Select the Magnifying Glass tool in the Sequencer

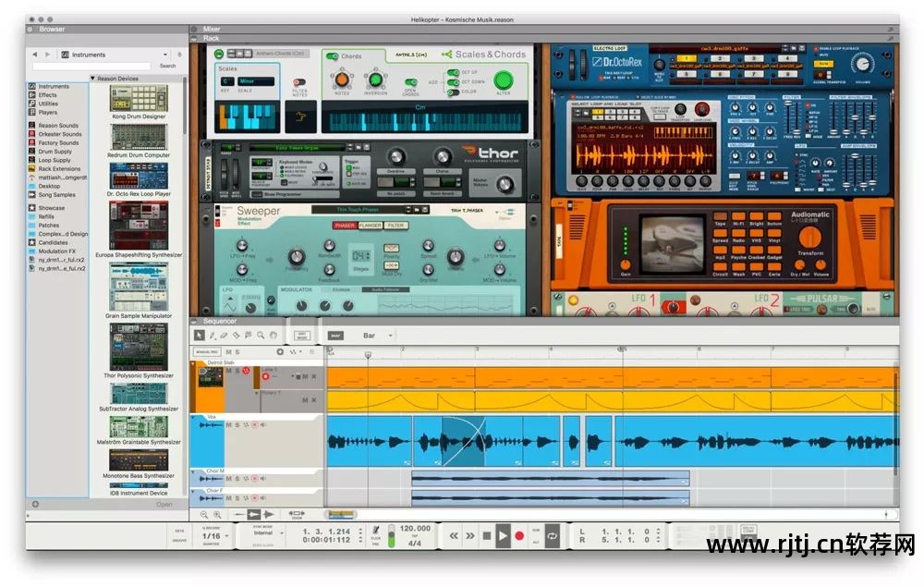coord(261,336)
